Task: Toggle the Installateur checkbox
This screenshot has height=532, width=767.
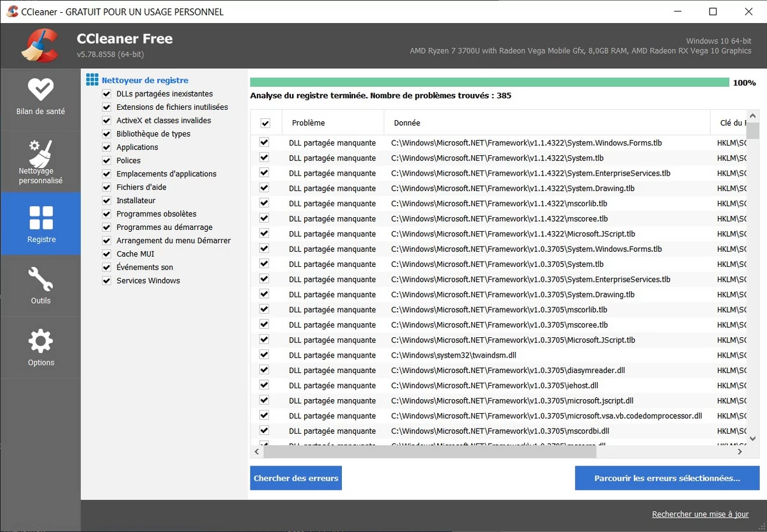Action: pos(107,201)
